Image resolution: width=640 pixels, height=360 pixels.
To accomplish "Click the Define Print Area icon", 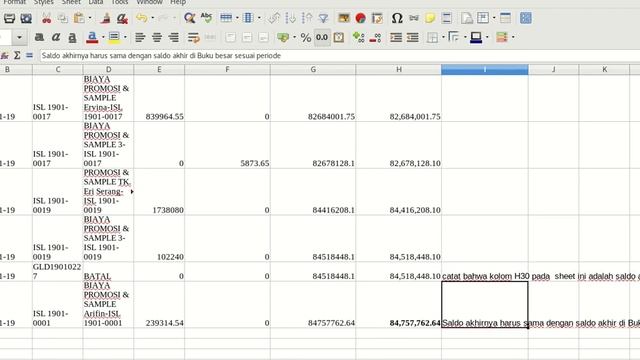I will point(467,18).
